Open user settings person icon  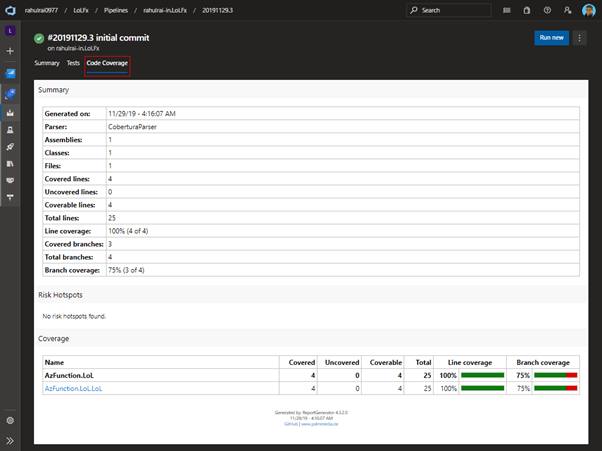567,10
